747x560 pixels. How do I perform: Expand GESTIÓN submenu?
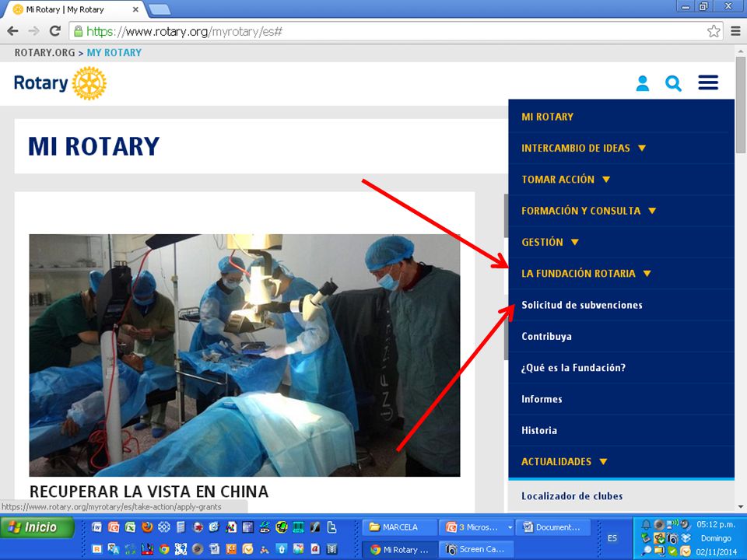point(574,243)
